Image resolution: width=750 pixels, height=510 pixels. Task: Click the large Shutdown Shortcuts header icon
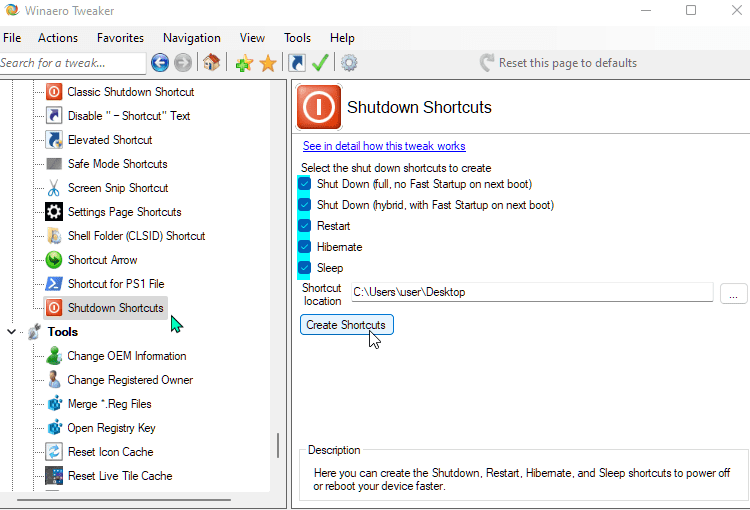319,107
